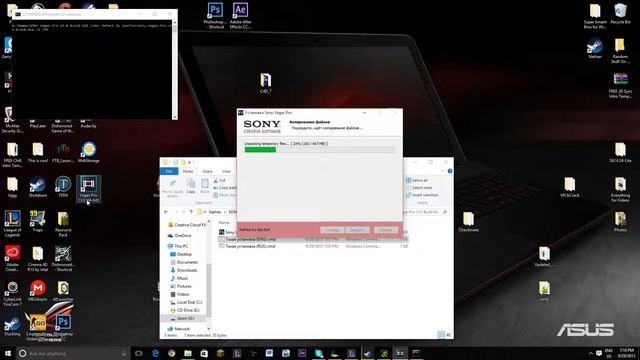Click Select all in Explorer ribbon
This screenshot has height=360, width=640.
click(416, 180)
